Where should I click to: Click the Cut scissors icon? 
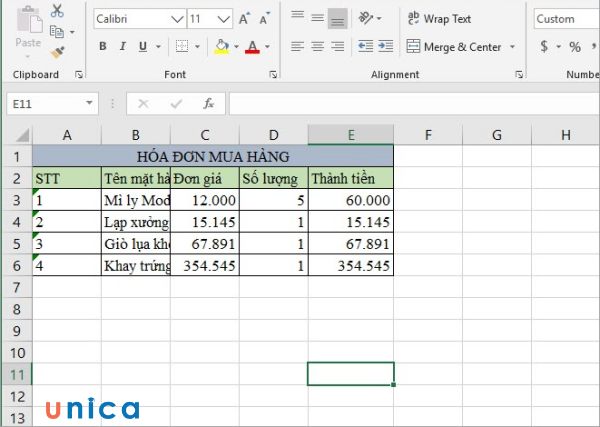click(x=57, y=11)
